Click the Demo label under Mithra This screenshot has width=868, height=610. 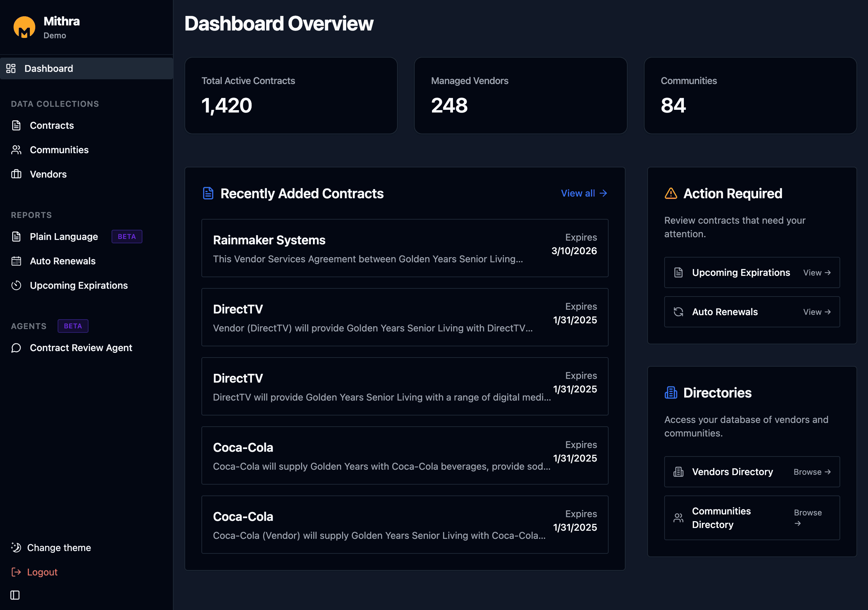click(55, 36)
